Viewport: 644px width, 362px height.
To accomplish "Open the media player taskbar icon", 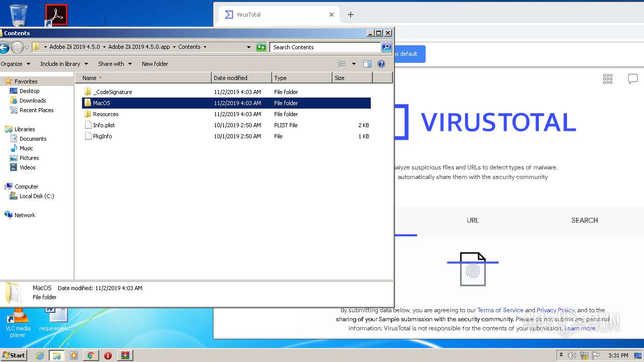I will coord(74,355).
